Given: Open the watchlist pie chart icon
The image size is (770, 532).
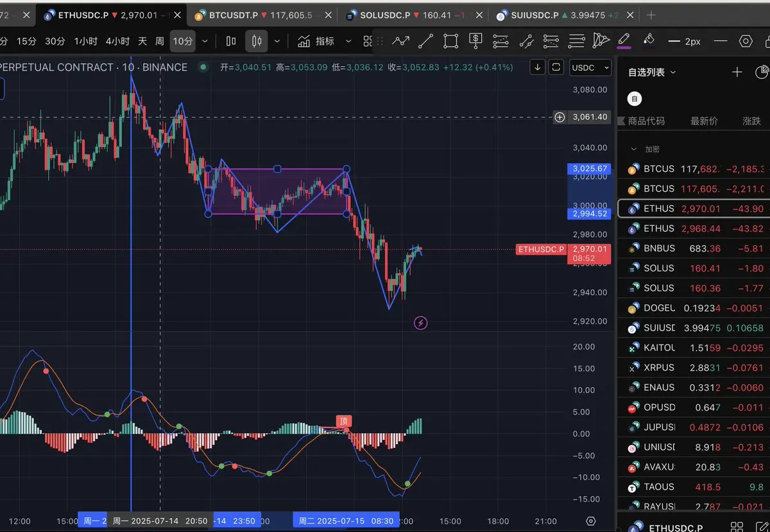Looking at the screenshot, I should pos(762,73).
